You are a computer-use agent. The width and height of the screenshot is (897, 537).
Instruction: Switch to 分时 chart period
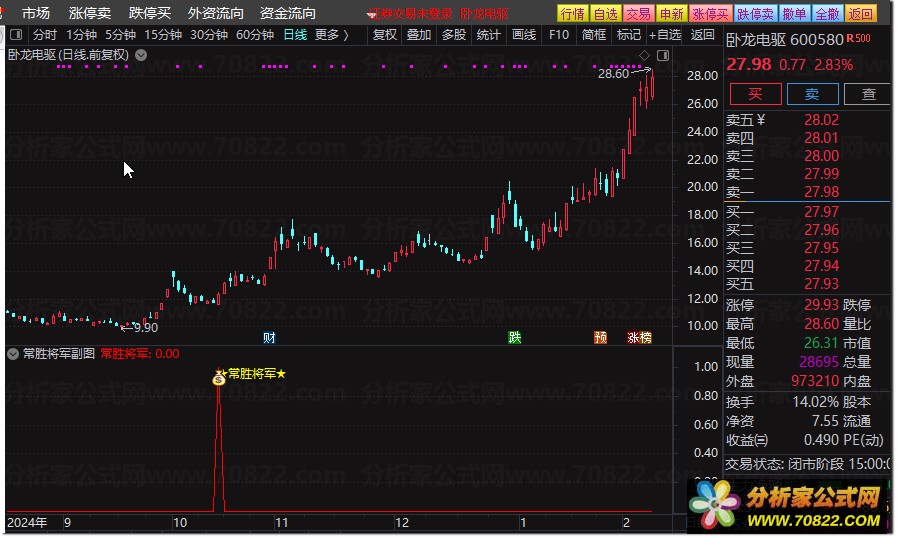[45, 35]
